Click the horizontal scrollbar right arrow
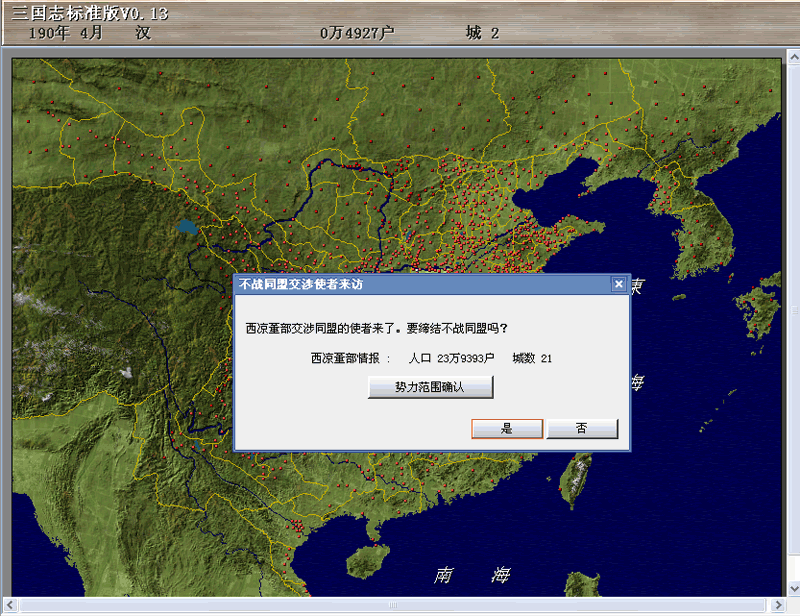The height and width of the screenshot is (616, 800). [778, 605]
